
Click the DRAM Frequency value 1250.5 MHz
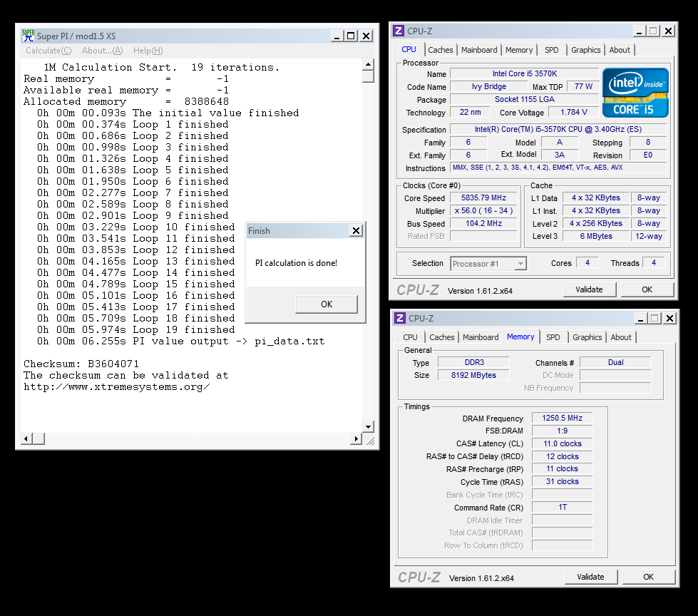click(x=563, y=418)
